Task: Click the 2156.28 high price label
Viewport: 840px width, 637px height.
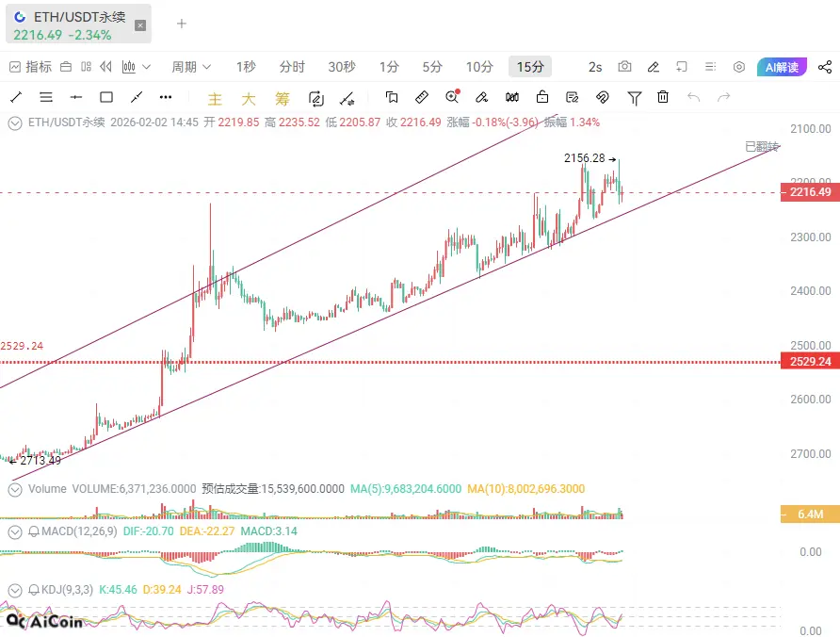Action: point(584,158)
